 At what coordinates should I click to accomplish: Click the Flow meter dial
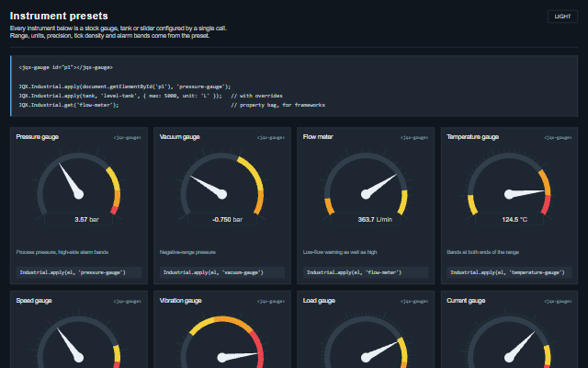[x=366, y=189]
